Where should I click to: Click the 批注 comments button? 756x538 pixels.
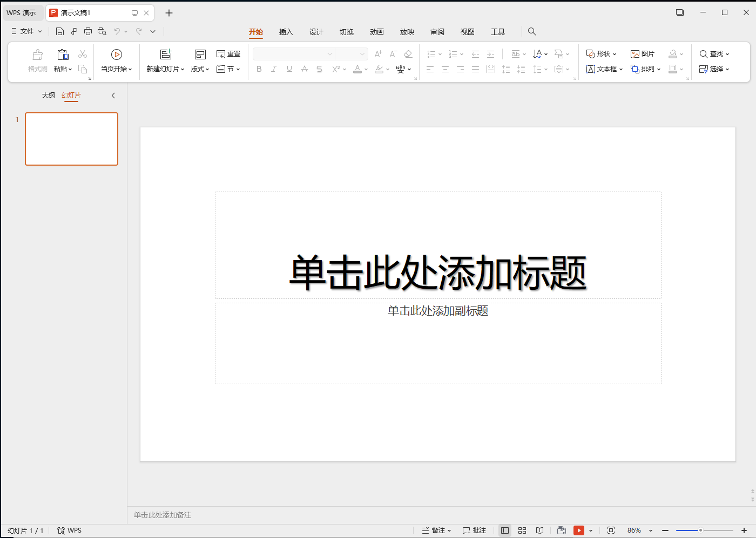[474, 530]
